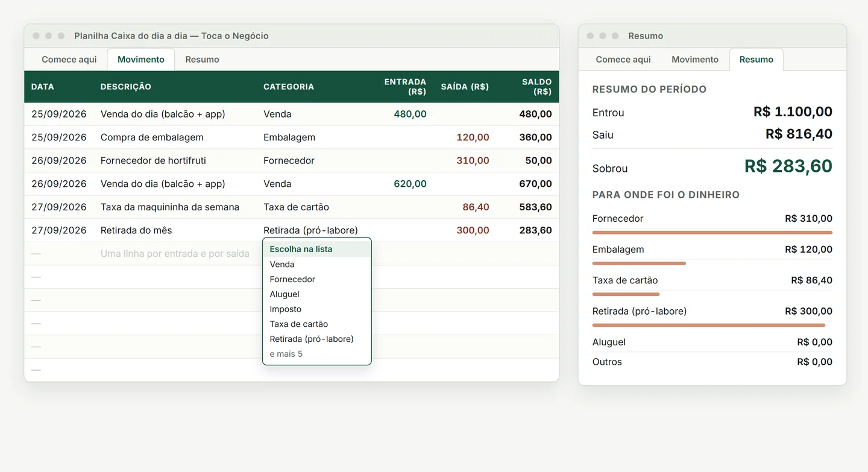Viewport: 868px width, 472px height.
Task: Open the Comece aqui tab in Planilha window
Action: click(69, 59)
